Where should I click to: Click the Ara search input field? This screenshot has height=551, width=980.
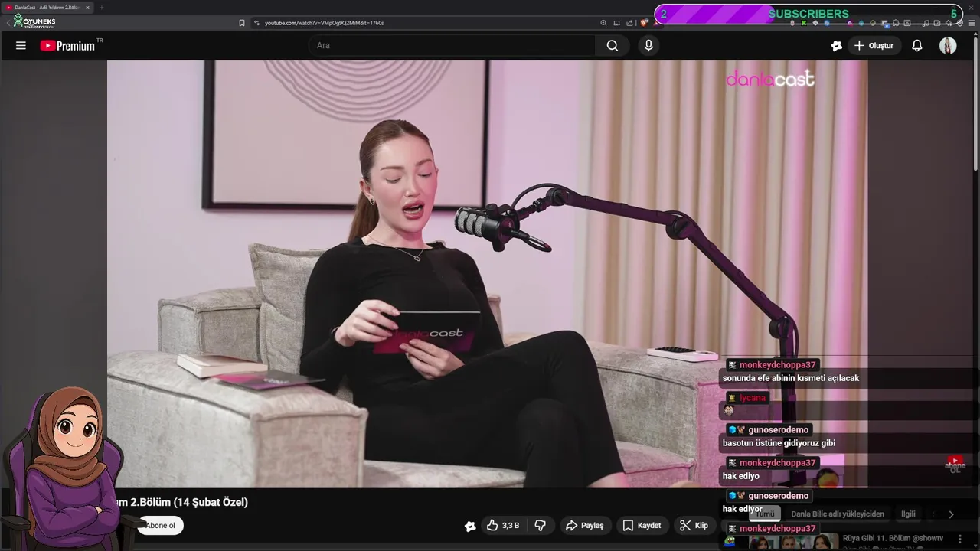[x=452, y=46]
